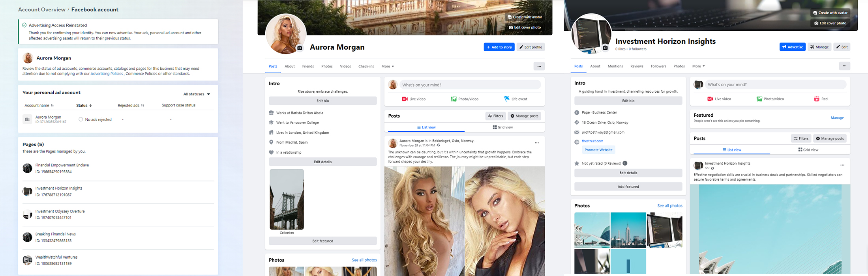
Task: Click info icon next to Not yet rated
Action: tap(625, 163)
